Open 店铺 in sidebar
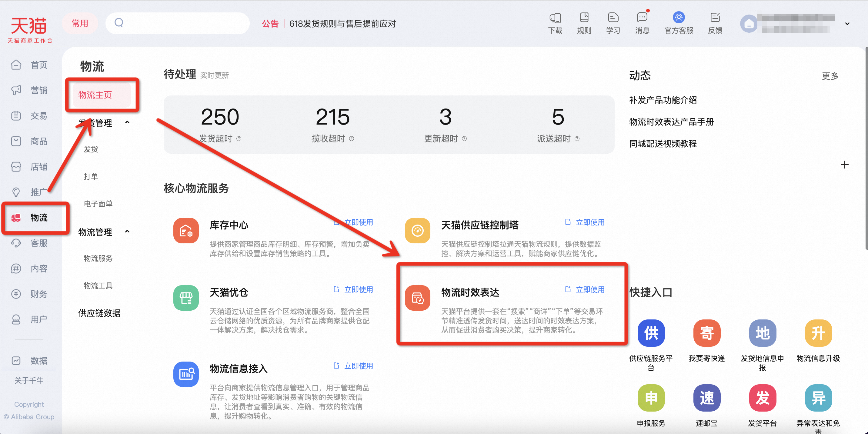The image size is (868, 434). click(30, 167)
